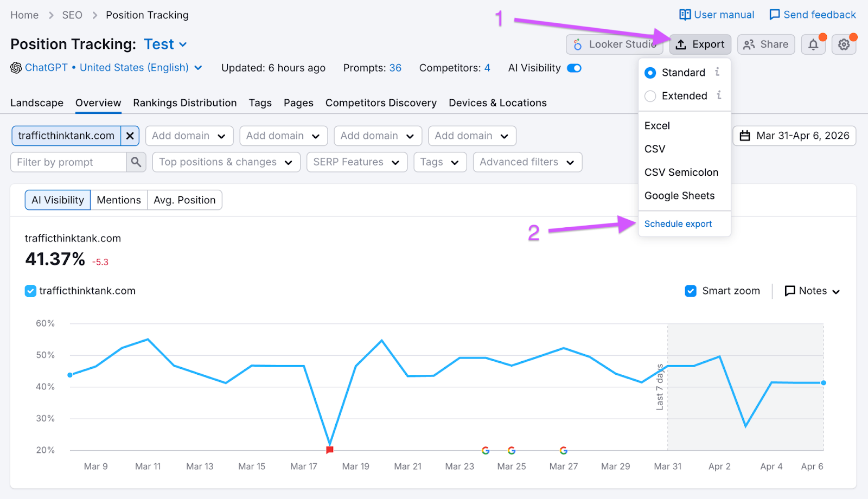Open Top positions & changes dropdown

[x=226, y=162]
